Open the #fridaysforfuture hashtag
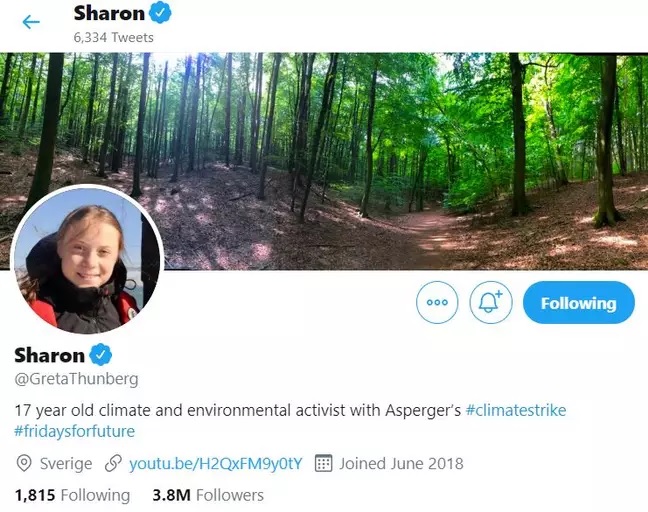Screen dimensions: 648x512 point(74,432)
